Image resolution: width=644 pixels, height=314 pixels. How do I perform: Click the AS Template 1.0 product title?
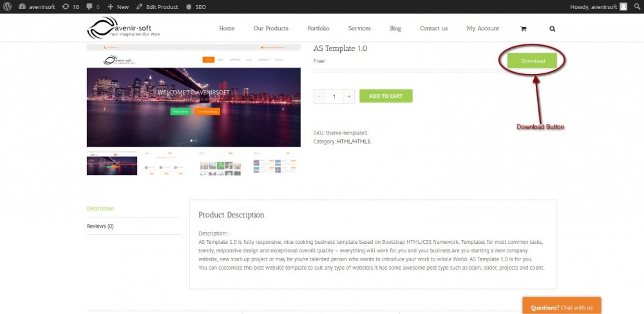point(341,48)
